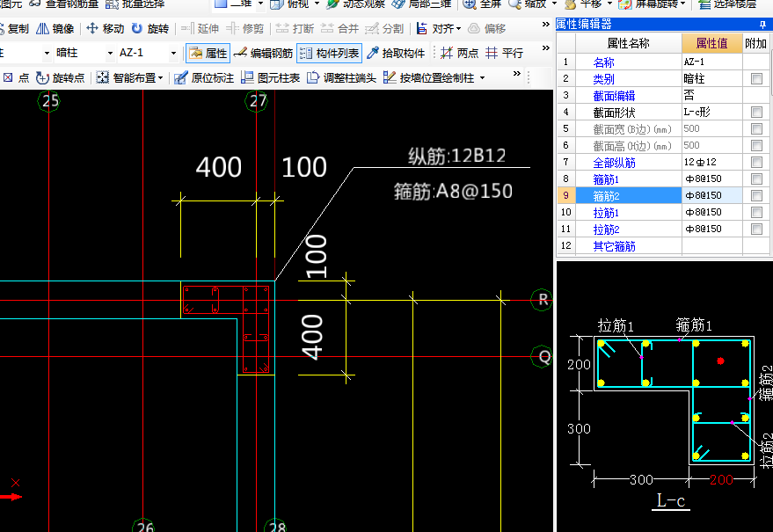Open the 构件列表 component list
The width and height of the screenshot is (773, 532).
pyautogui.click(x=329, y=54)
